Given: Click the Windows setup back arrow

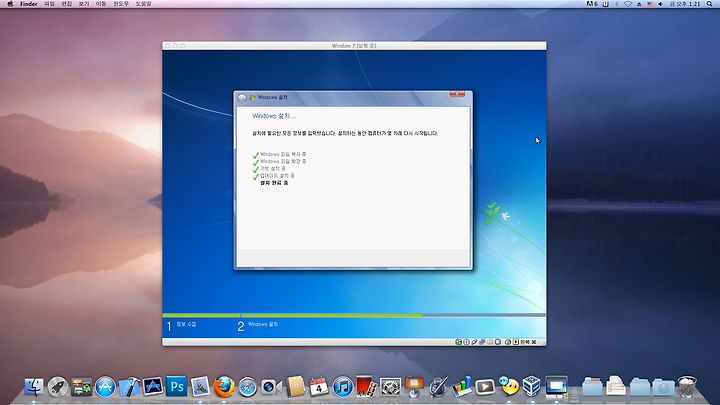Looking at the screenshot, I should (x=242, y=98).
